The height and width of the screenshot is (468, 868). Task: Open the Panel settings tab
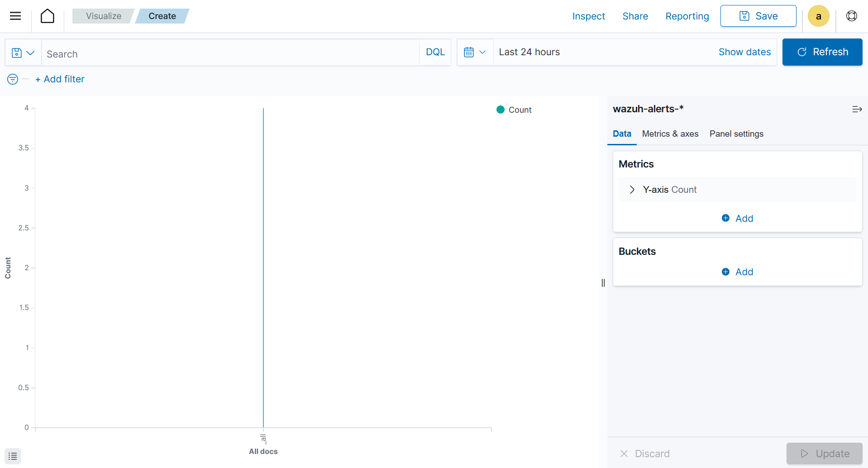(x=736, y=134)
